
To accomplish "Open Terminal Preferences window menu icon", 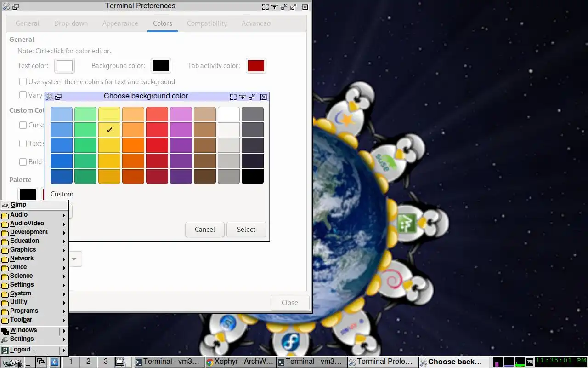I will coord(6,6).
